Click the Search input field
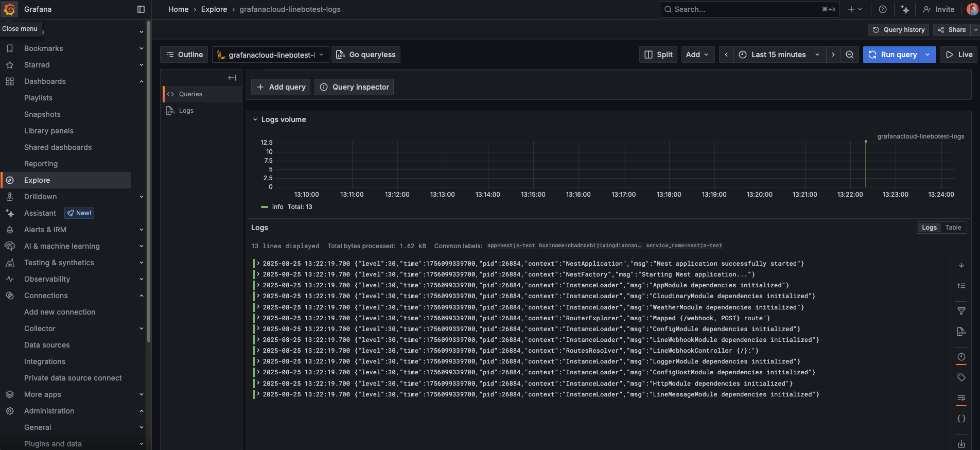 (749, 9)
